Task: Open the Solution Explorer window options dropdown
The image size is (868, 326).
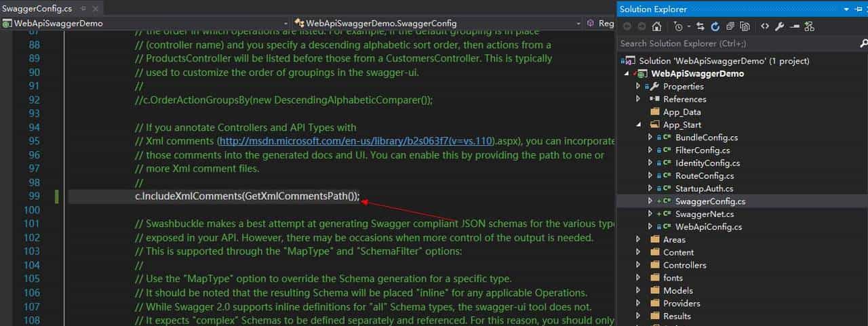Action: click(x=846, y=9)
